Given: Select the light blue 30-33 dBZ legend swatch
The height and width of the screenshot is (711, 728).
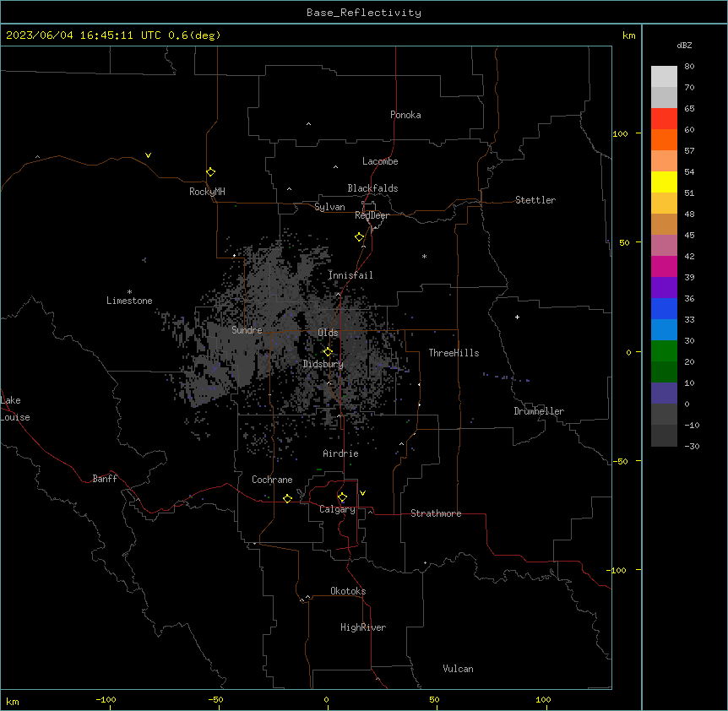Looking at the screenshot, I should click(664, 330).
